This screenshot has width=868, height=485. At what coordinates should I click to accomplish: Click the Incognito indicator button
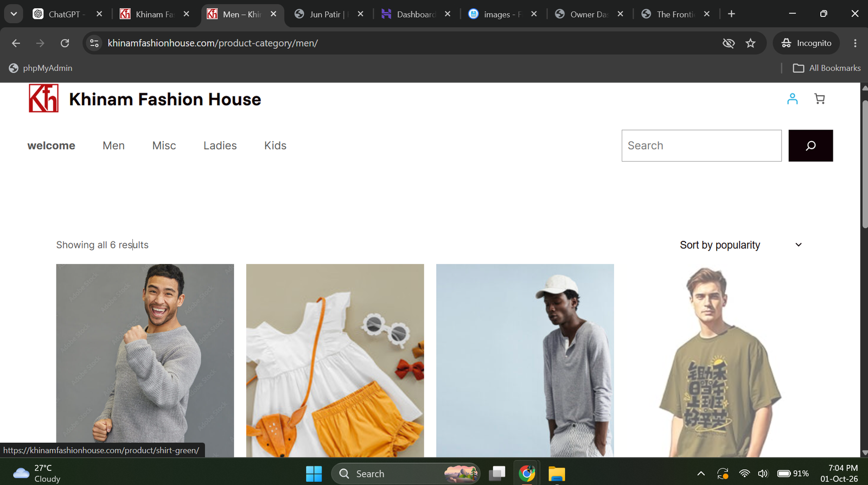[x=806, y=43]
